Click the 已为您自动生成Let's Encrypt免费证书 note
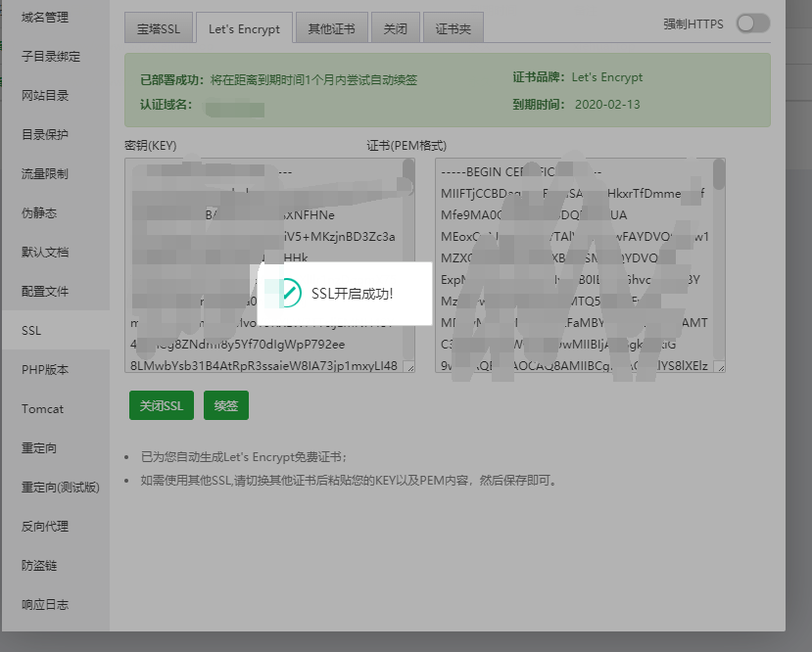 click(x=243, y=457)
